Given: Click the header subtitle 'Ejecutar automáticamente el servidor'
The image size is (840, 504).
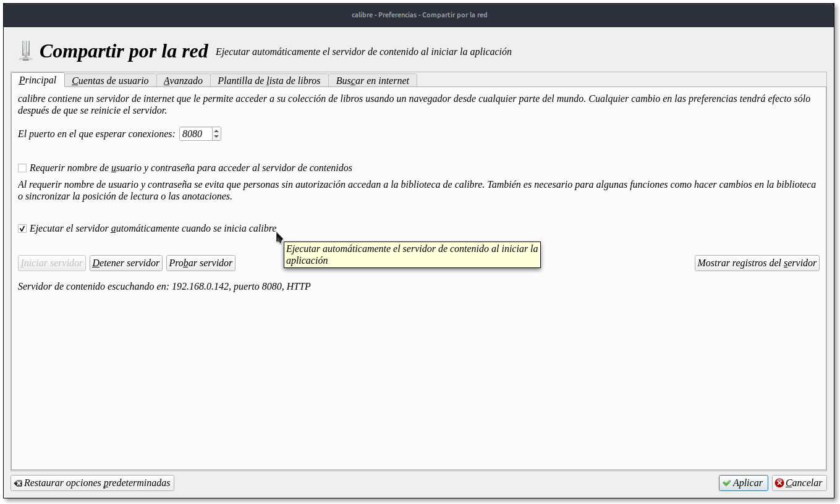Looking at the screenshot, I should pos(363,52).
